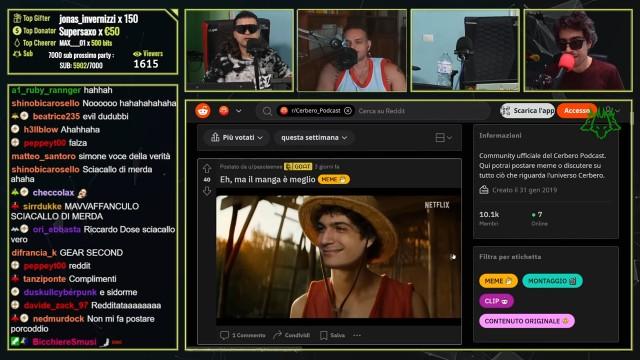Open the post's three-dot more options

coord(357,335)
